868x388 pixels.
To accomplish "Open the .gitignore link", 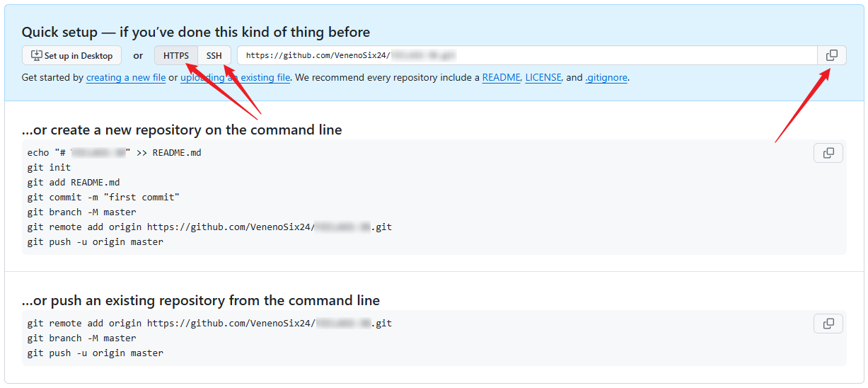I will [606, 78].
